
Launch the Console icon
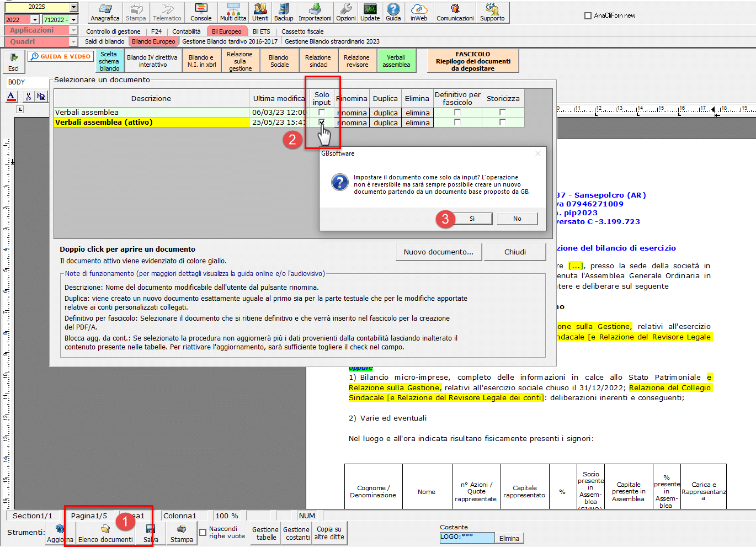[201, 12]
